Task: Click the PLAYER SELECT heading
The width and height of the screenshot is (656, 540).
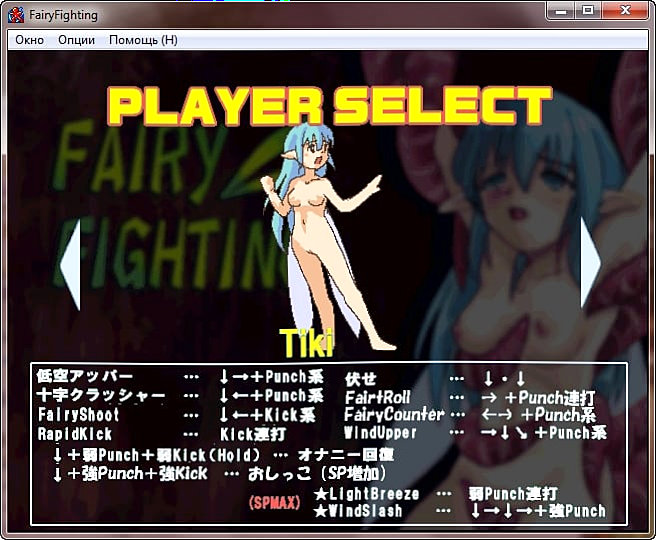Action: click(329, 105)
